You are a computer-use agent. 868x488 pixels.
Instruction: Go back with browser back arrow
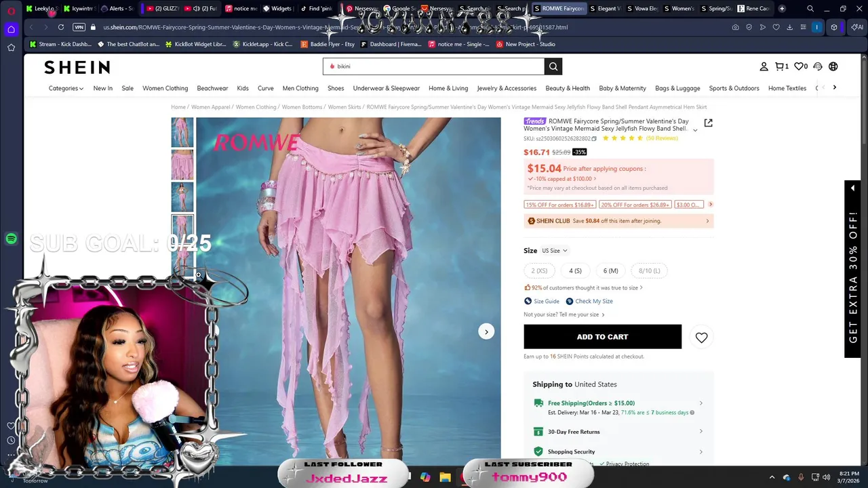31,27
